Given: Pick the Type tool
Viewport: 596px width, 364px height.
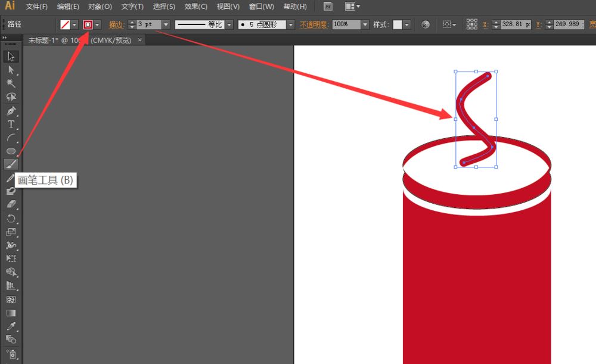Looking at the screenshot, I should coord(11,125).
